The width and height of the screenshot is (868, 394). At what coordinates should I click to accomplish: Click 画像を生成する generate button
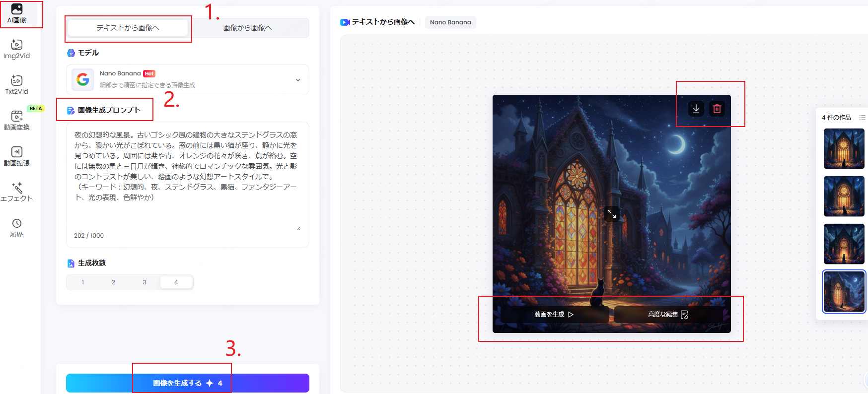(x=188, y=383)
